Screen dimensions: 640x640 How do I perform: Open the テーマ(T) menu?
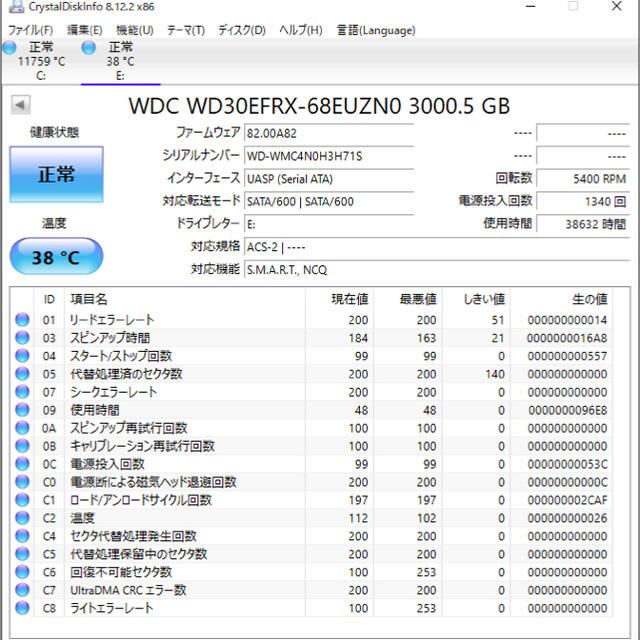pyautogui.click(x=186, y=30)
